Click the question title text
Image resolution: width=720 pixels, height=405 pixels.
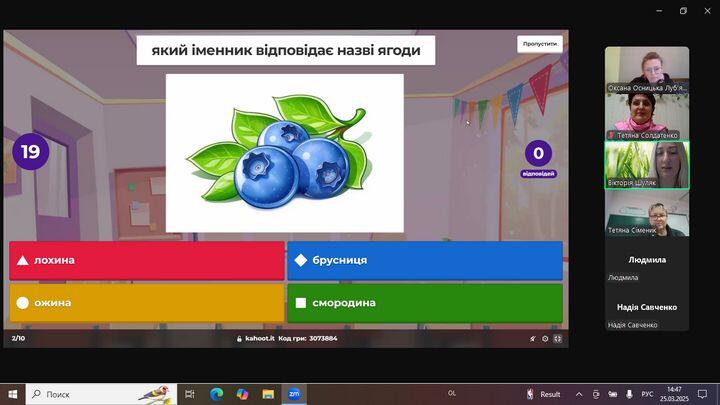(286, 50)
